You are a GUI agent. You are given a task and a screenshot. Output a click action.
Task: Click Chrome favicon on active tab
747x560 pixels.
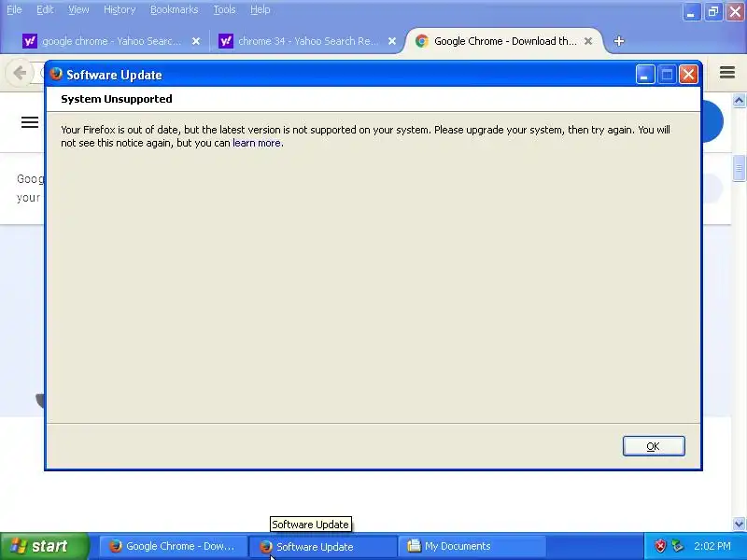pos(422,41)
